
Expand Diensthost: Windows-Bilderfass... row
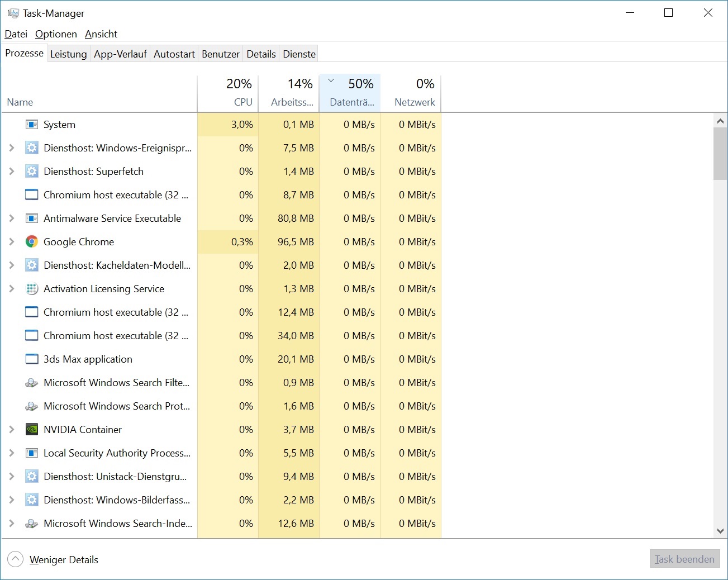12,500
